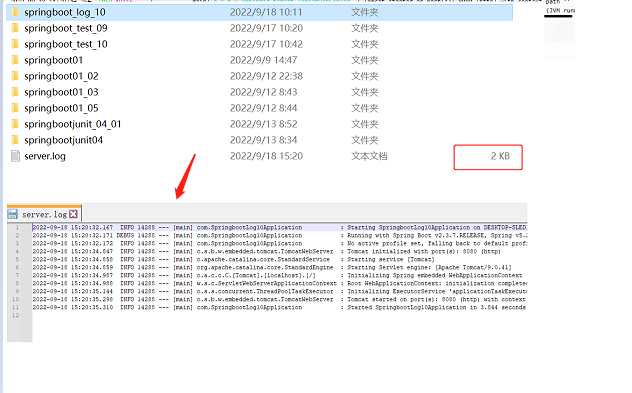Click the springbootjunit_04_01 folder icon
Image resolution: width=632 pixels, height=393 pixels.
15,124
